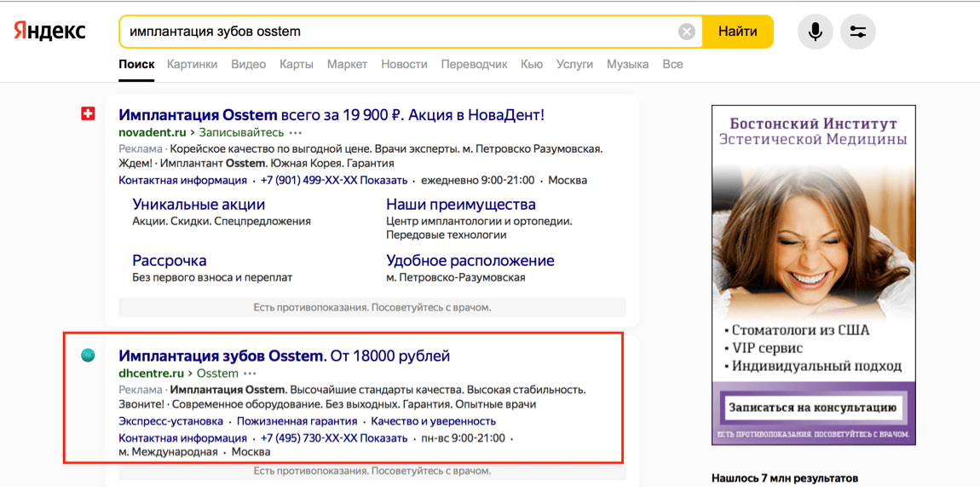The image size is (980, 487).
Task: Focus the search input field
Action: pyautogui.click(x=400, y=32)
